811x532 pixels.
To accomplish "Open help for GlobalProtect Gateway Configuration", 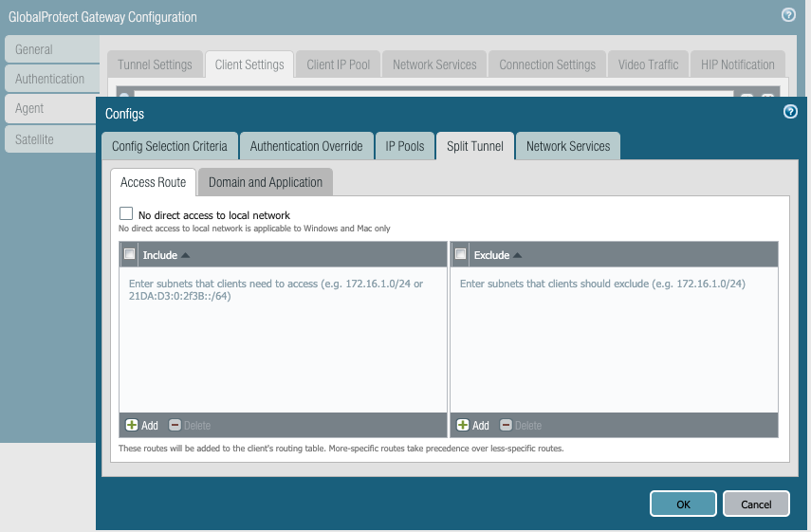I will click(788, 14).
